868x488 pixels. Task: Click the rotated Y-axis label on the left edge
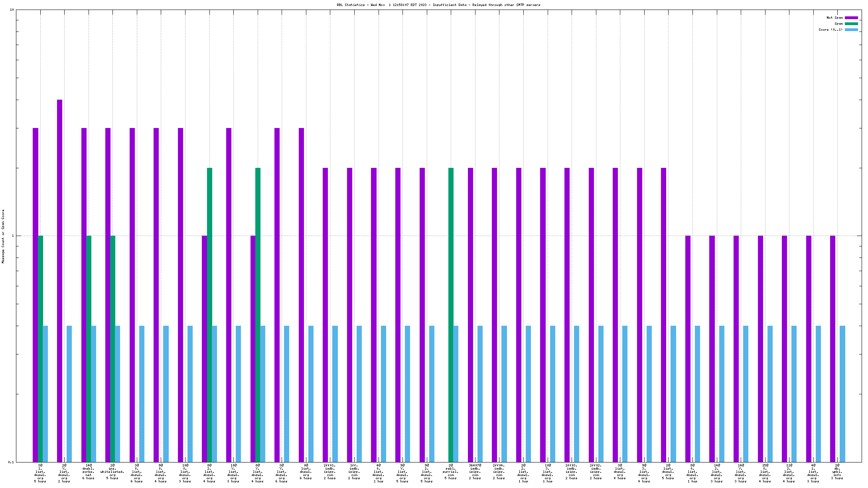point(3,236)
